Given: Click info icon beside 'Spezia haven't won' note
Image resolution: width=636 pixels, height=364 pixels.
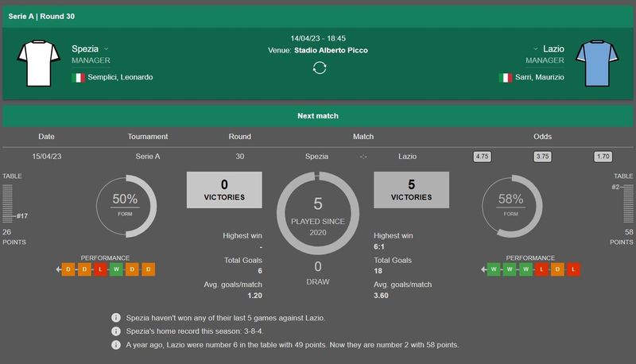Looking at the screenshot, I should pos(116,317).
